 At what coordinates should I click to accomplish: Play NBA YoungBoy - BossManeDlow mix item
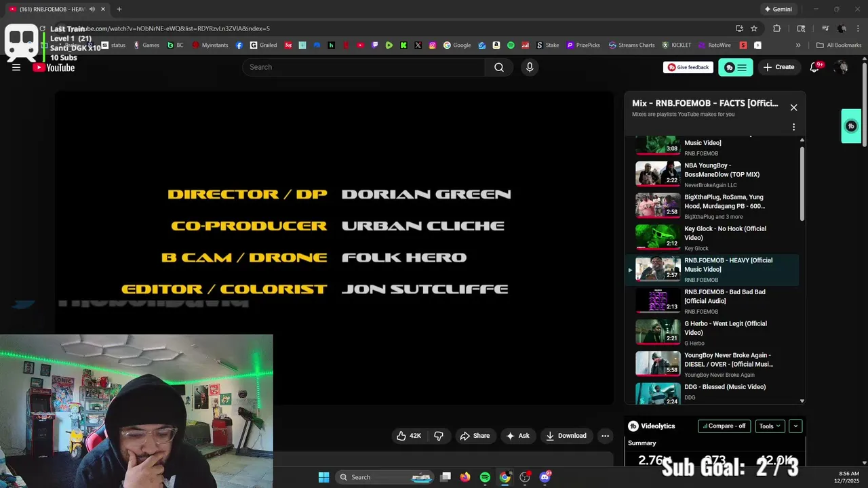point(712,174)
